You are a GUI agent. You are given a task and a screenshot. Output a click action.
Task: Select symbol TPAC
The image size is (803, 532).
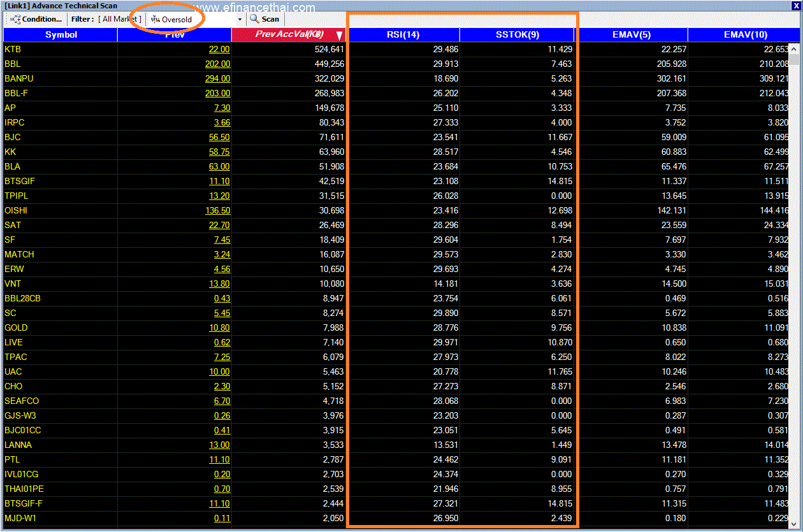16,357
